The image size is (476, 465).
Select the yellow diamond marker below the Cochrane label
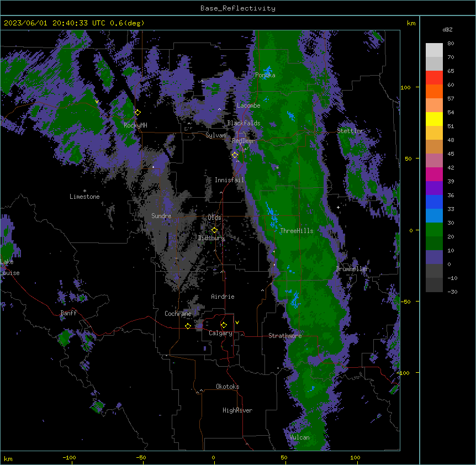click(188, 326)
